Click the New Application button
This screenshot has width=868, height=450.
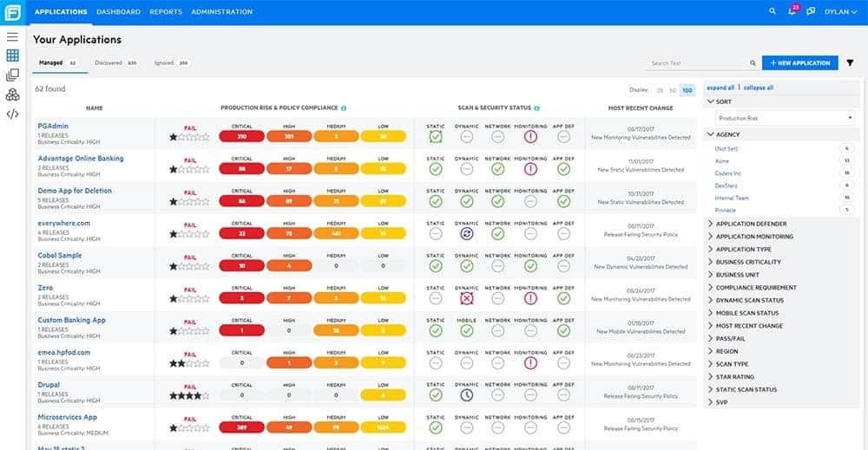point(800,63)
